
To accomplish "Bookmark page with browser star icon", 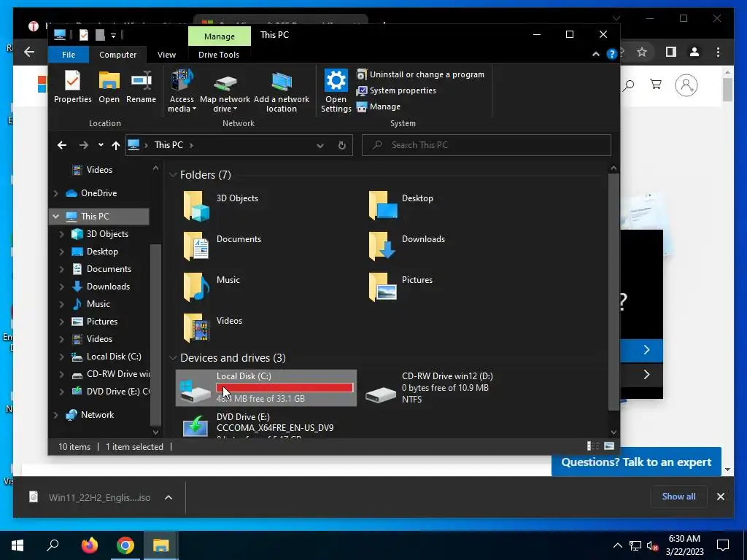I will (x=642, y=52).
